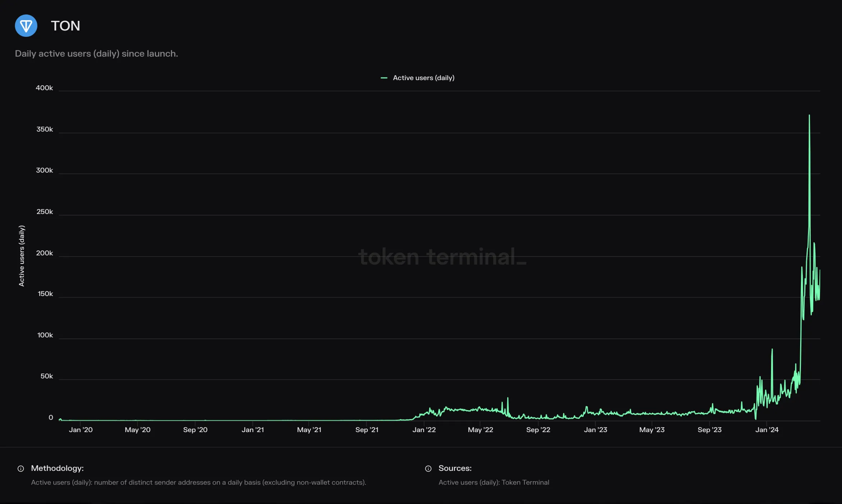This screenshot has height=504, width=842.
Task: Click the Sources heading
Action: coord(455,468)
